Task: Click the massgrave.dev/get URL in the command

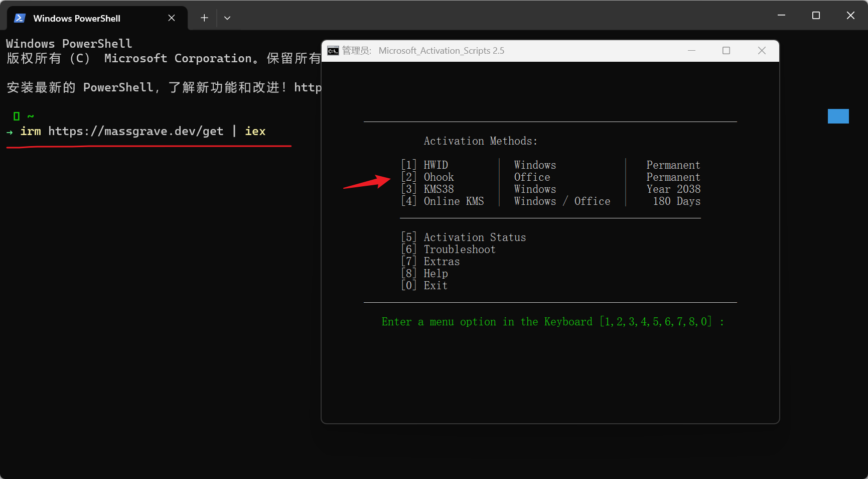Action: (x=135, y=132)
